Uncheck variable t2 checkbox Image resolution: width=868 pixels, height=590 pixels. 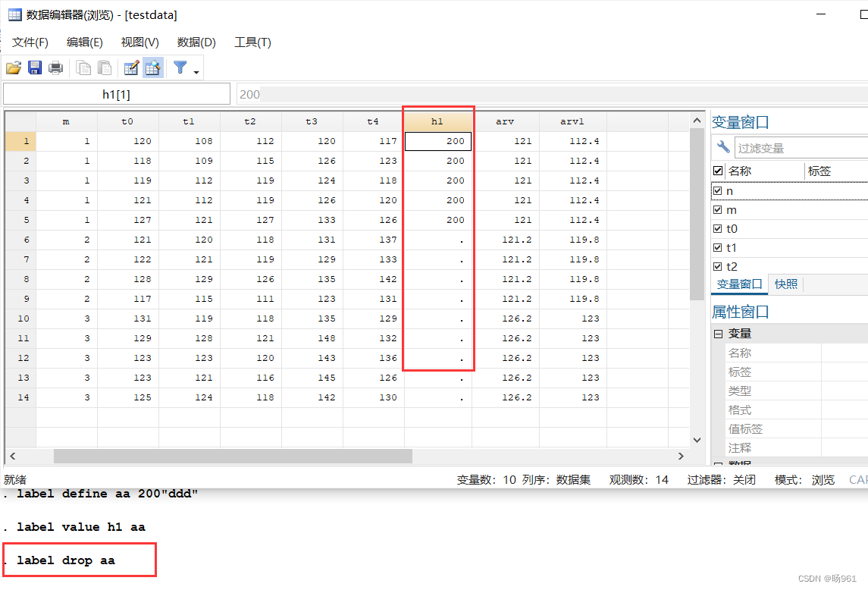[x=718, y=266]
